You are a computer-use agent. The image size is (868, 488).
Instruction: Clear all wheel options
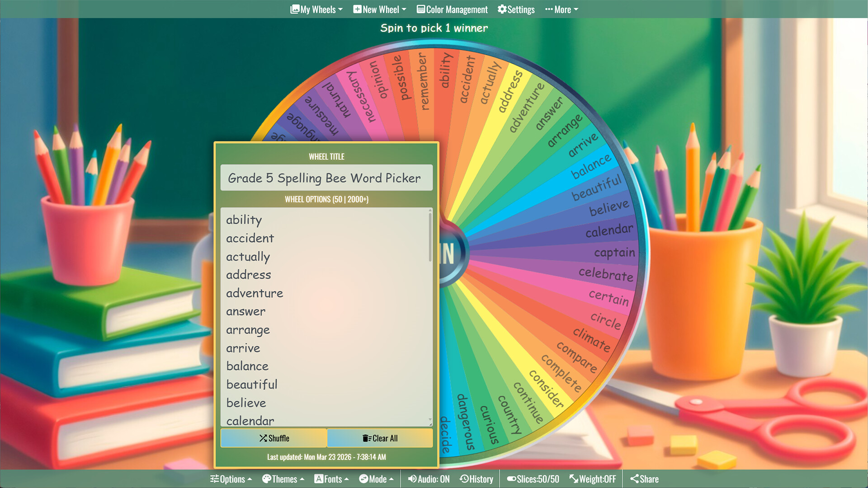[380, 438]
